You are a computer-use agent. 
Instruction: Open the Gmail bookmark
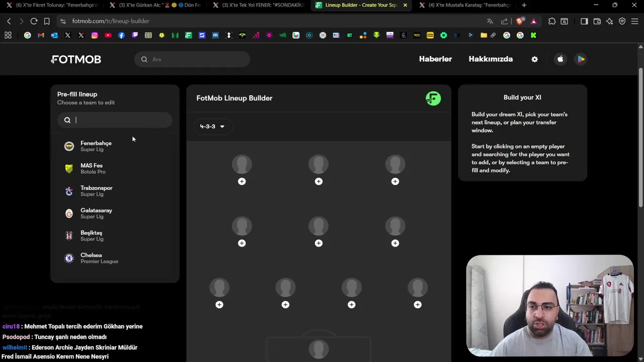(x=41, y=35)
